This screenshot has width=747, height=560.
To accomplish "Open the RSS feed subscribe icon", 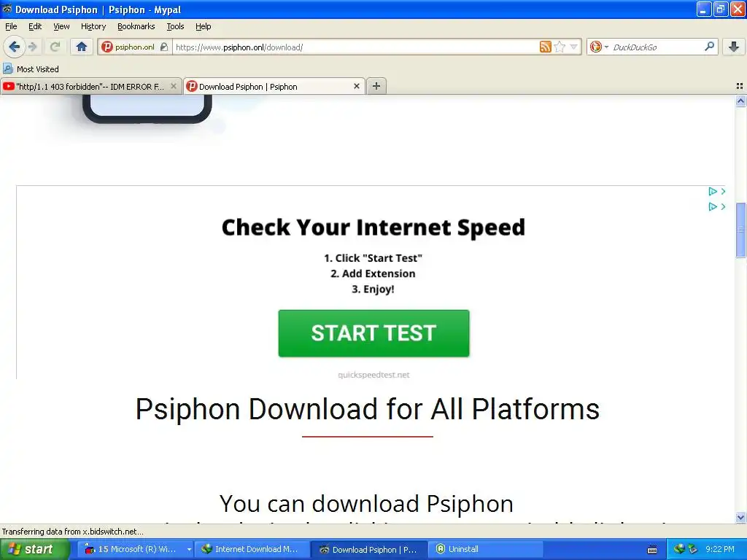I will point(545,47).
